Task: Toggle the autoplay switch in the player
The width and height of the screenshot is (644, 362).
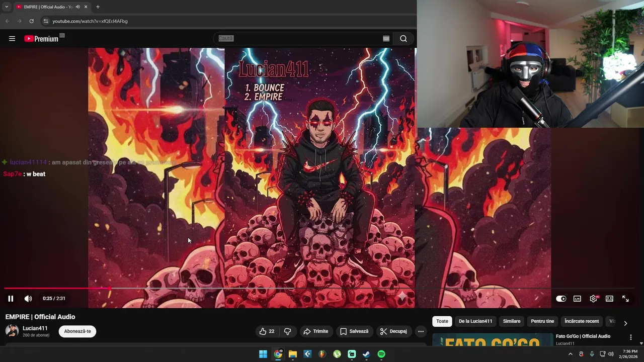Action: click(x=561, y=299)
